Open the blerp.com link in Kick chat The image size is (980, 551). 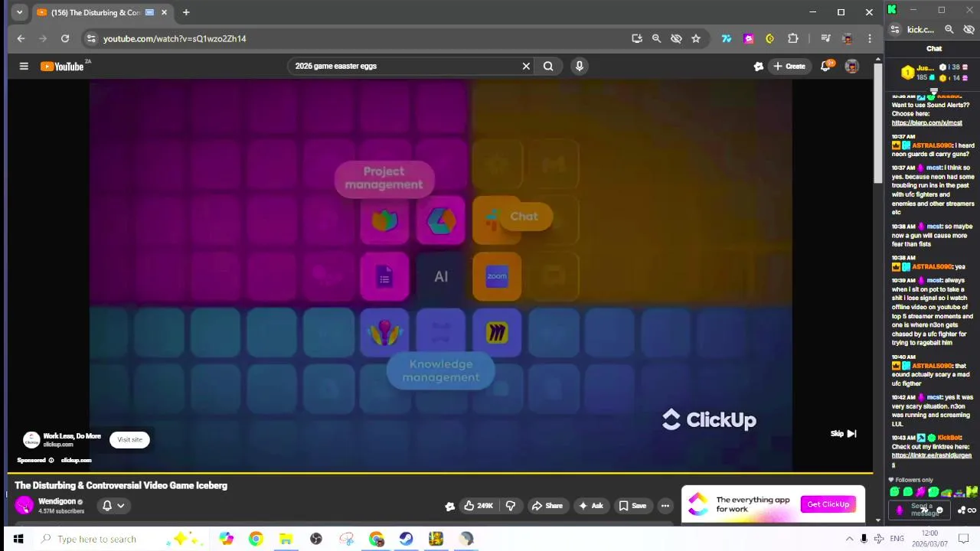(926, 123)
